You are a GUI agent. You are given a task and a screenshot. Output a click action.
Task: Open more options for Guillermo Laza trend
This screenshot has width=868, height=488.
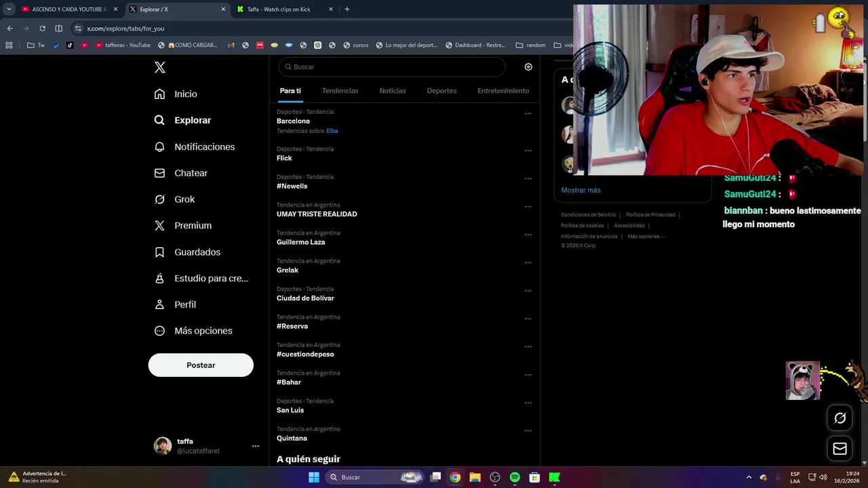coord(528,235)
